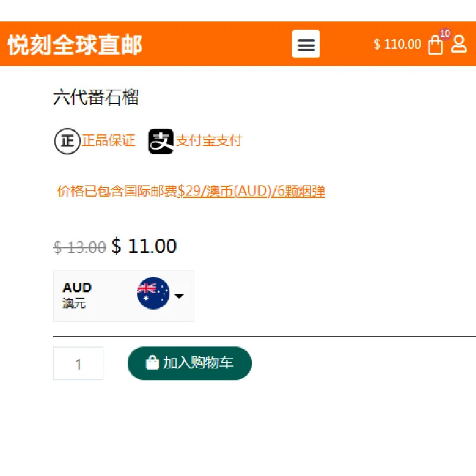Open the $ 110.00 cart total
The image size is (476, 476).
tap(397, 45)
